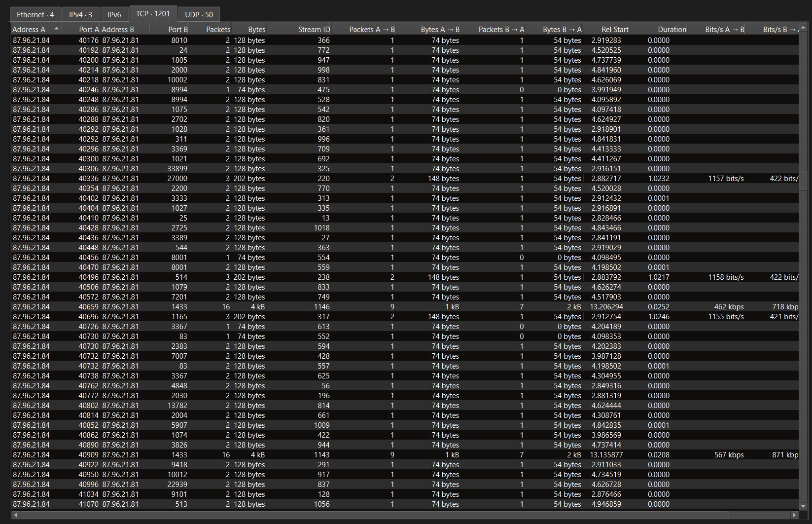The height and width of the screenshot is (524, 812).
Task: Click Stream ID 1056 cell
Action: [321, 504]
